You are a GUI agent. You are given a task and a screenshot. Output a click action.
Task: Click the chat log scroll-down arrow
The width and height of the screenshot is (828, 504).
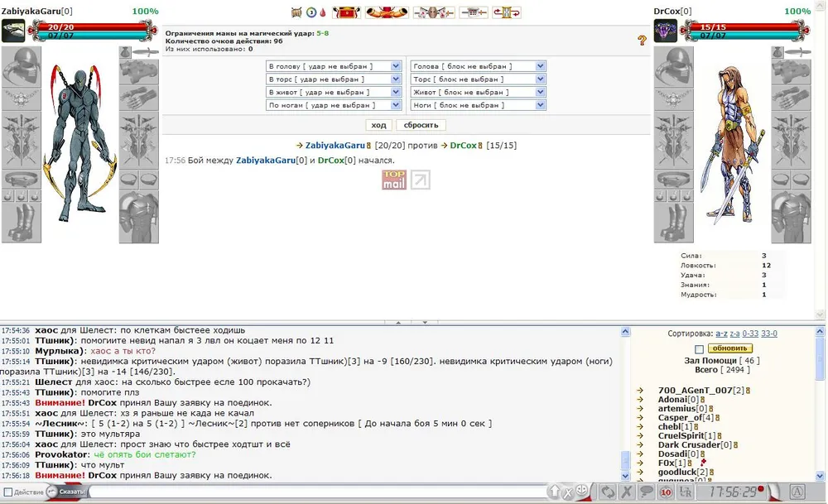pyautogui.click(x=625, y=476)
